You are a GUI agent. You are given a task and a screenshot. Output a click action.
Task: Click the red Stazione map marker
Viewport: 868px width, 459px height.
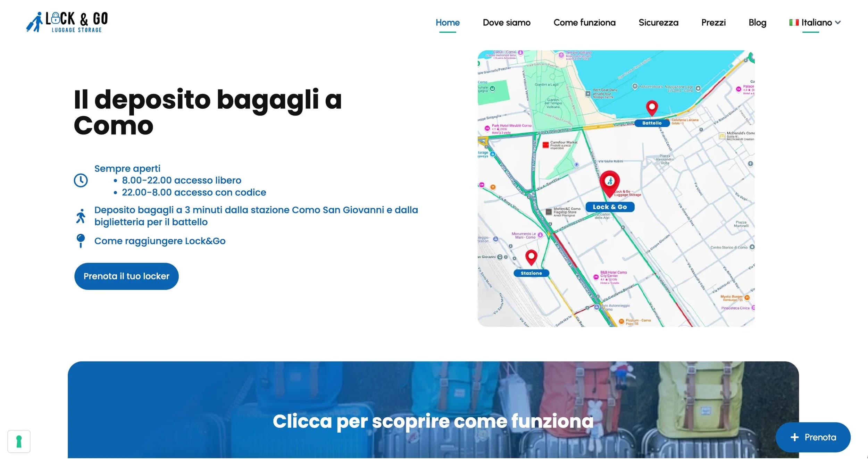tap(531, 257)
